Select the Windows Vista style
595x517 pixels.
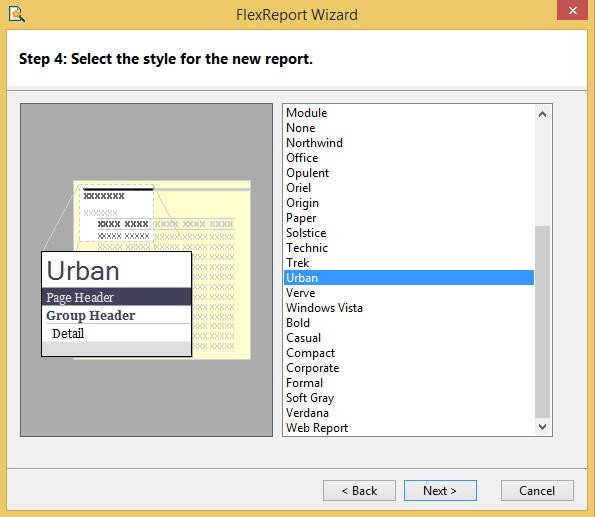(409, 308)
